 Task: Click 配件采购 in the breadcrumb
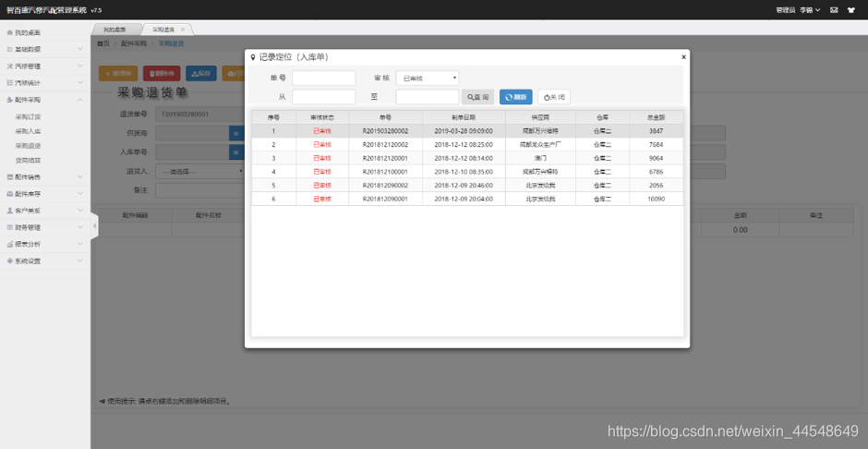(134, 43)
